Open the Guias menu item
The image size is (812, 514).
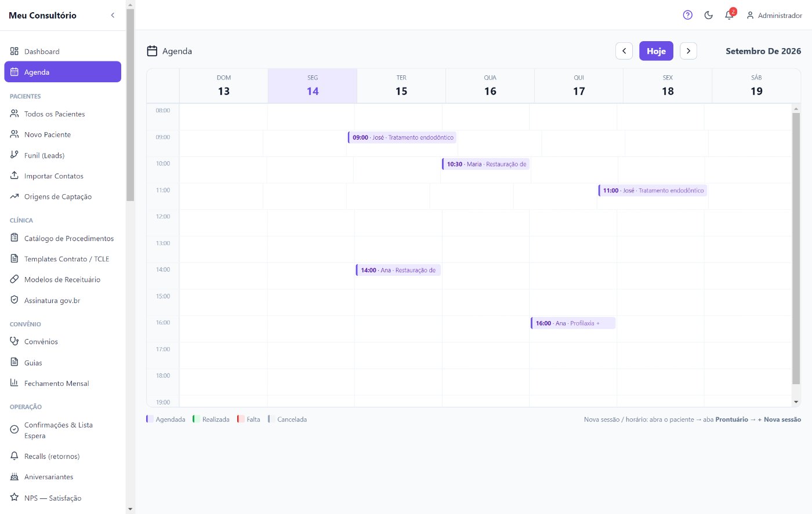tap(63, 362)
